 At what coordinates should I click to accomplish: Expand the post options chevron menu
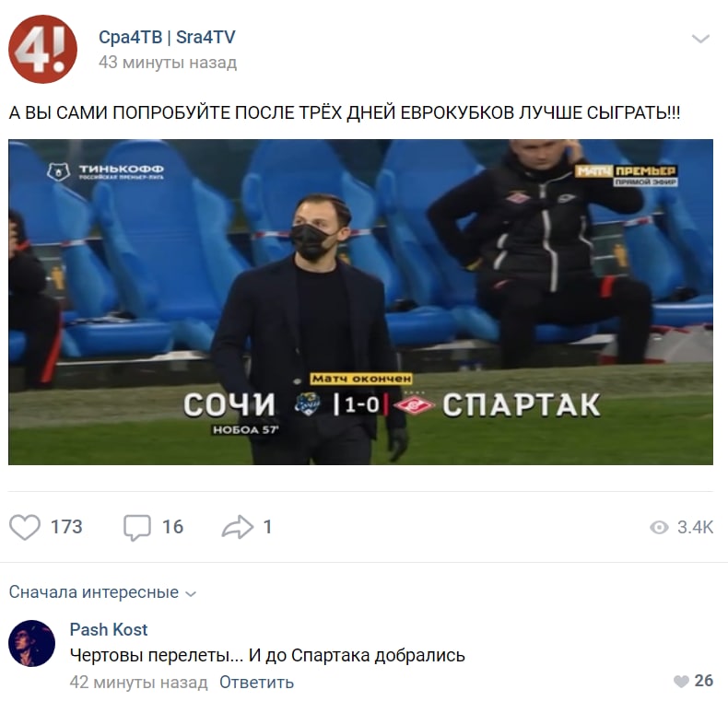click(x=700, y=39)
